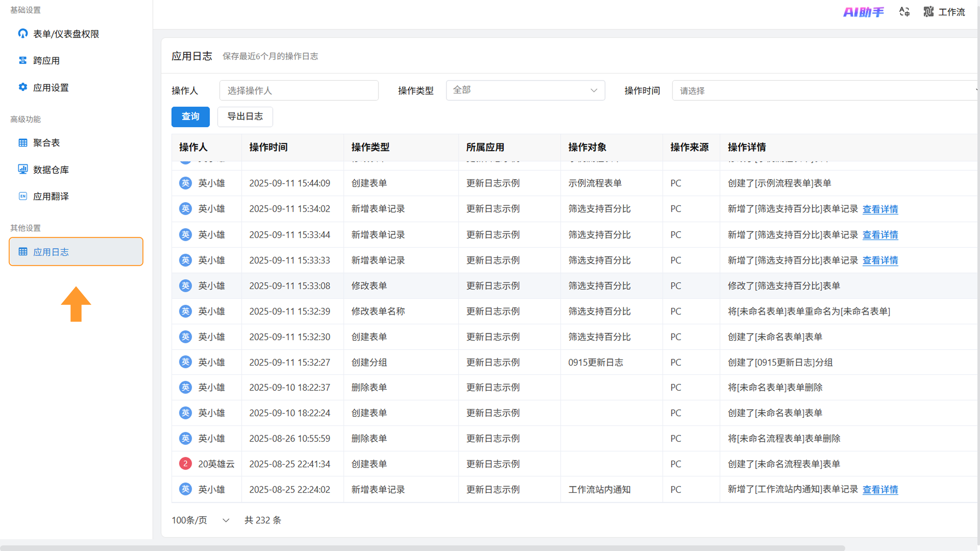The width and height of the screenshot is (980, 551).
Task: Click the 选择操作人 input field
Action: [299, 91]
